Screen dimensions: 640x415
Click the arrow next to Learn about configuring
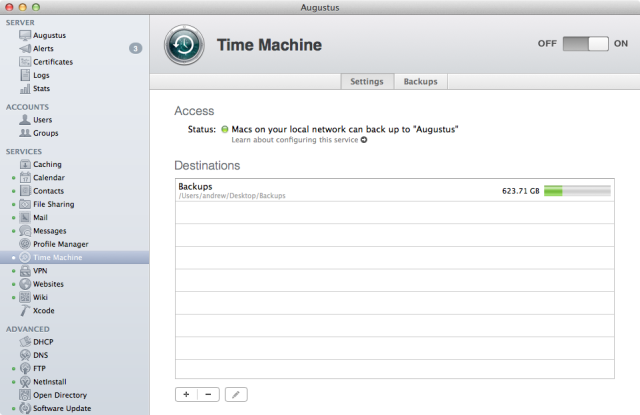coord(364,140)
